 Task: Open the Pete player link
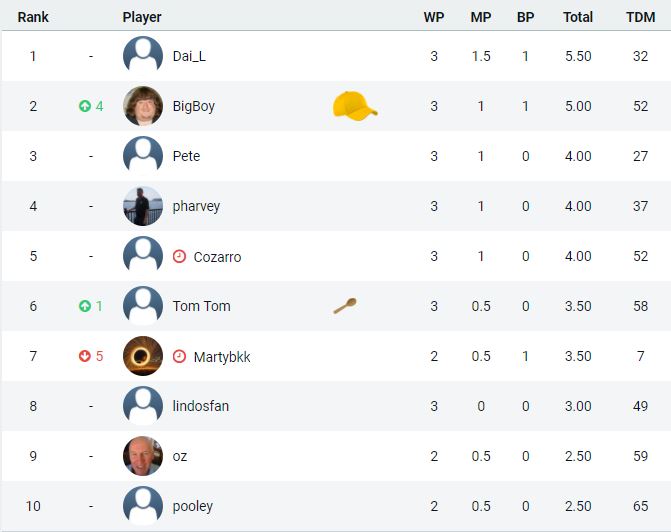[x=186, y=156]
